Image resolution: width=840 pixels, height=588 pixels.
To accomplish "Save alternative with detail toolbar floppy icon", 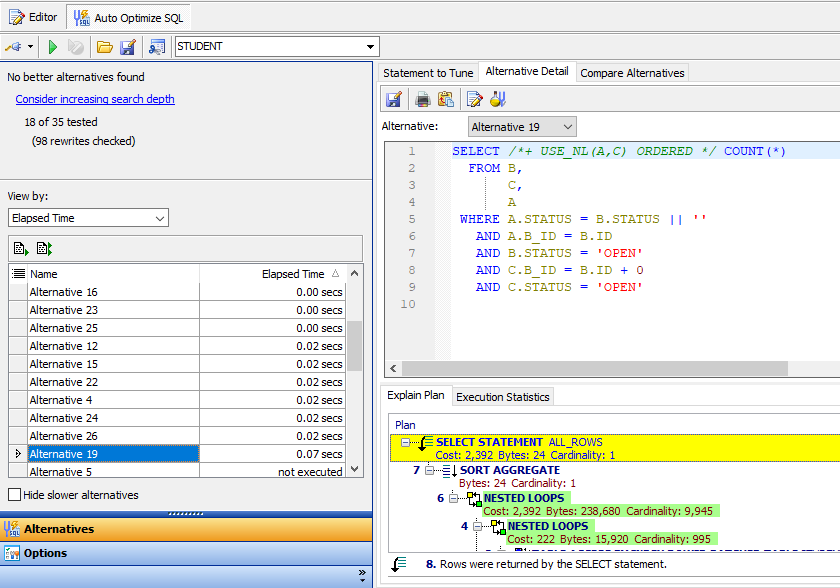I will tap(394, 99).
